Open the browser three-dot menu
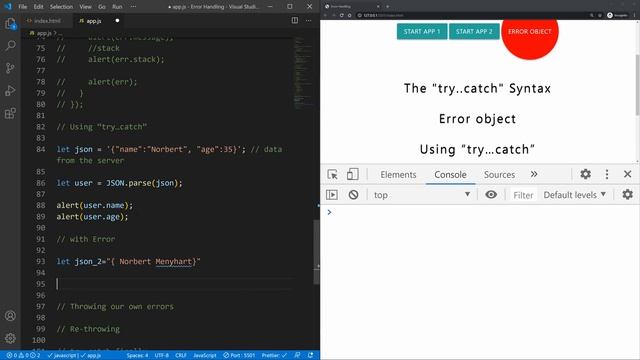The width and height of the screenshot is (640, 360). click(635, 15)
